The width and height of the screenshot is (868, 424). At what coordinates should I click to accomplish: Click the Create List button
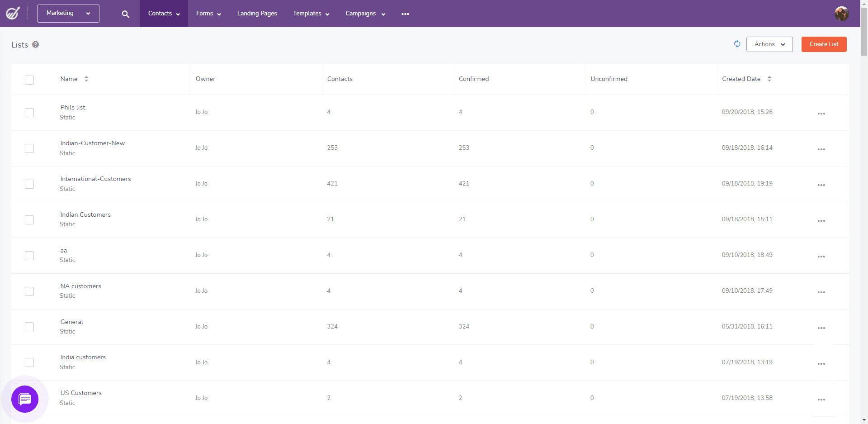pos(824,44)
